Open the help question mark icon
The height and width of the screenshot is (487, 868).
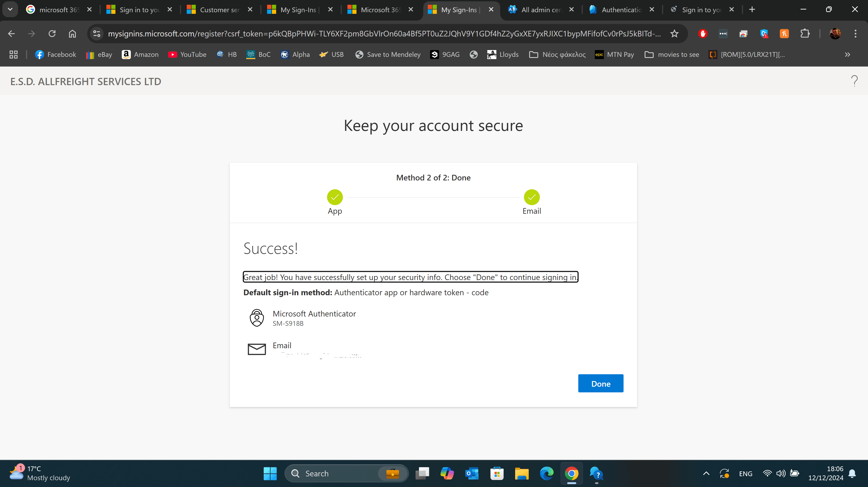[854, 81]
